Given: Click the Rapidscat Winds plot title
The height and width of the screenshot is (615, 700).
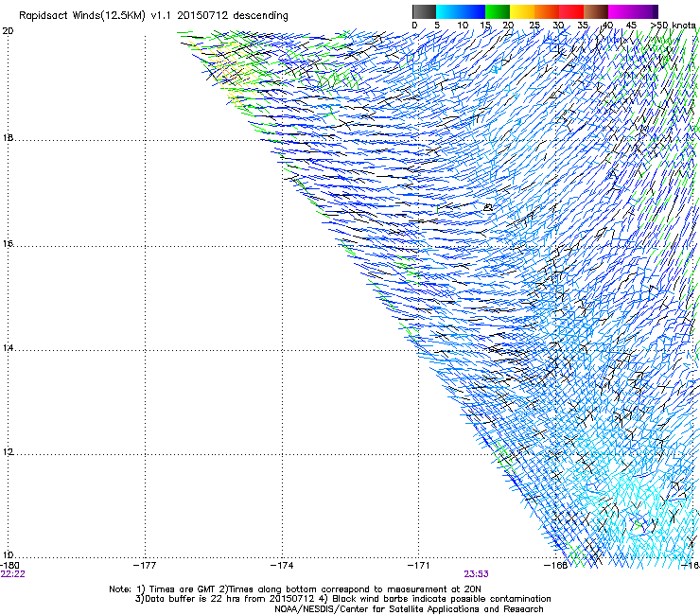Looking at the screenshot, I should pyautogui.click(x=153, y=16).
